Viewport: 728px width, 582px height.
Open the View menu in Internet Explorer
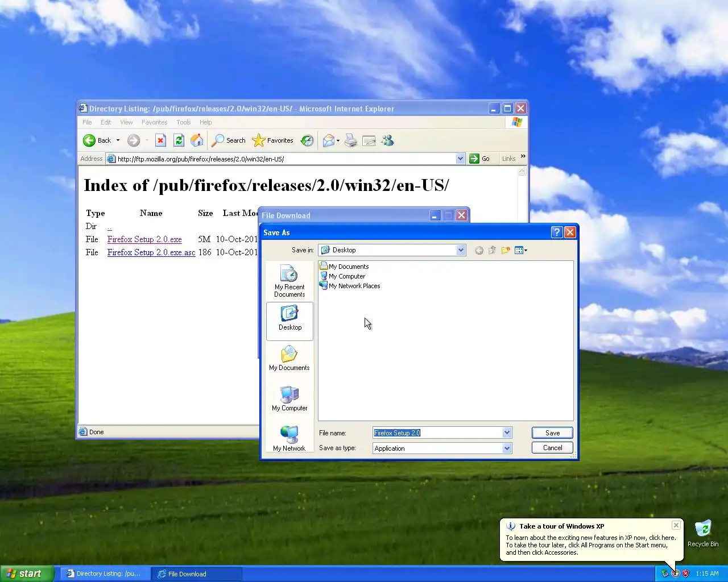point(126,122)
